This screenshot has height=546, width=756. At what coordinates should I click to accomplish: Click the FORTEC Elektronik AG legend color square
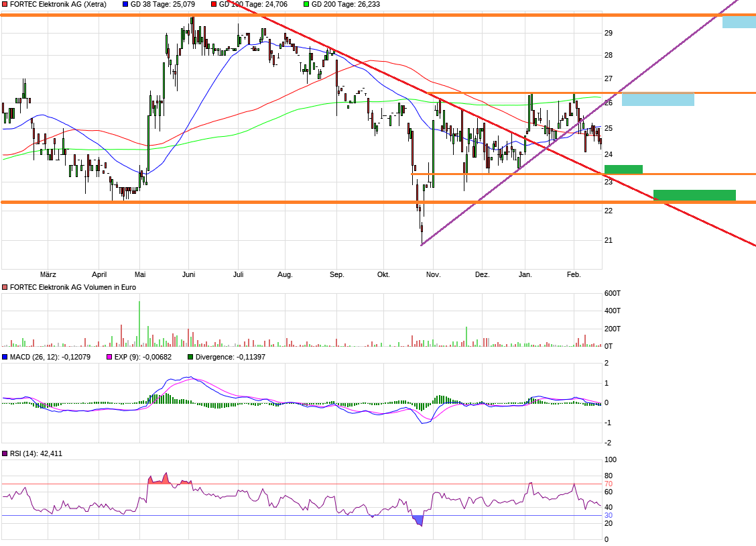tap(5, 5)
